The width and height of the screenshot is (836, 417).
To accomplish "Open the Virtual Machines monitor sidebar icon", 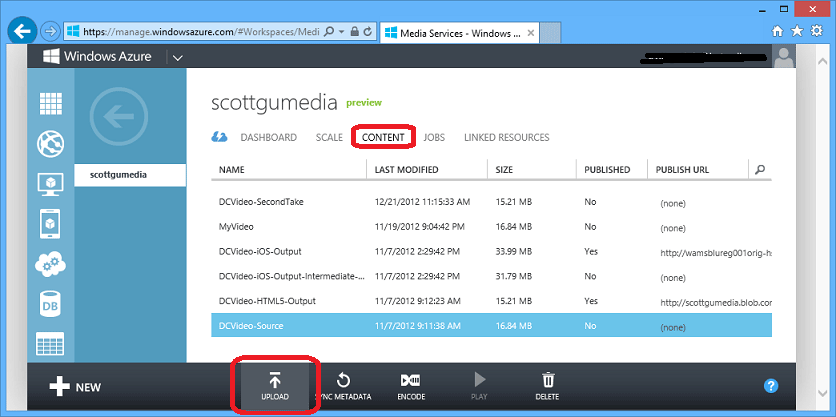I will click(51, 184).
